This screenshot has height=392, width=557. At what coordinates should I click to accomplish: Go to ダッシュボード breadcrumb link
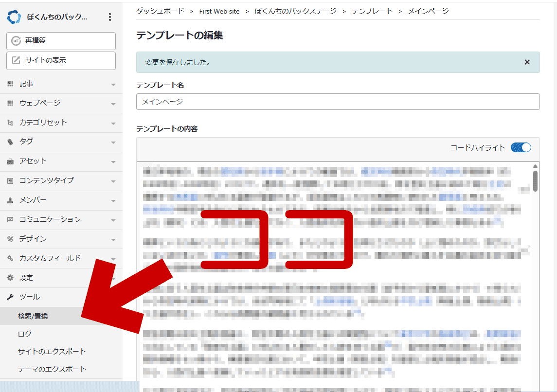160,11
